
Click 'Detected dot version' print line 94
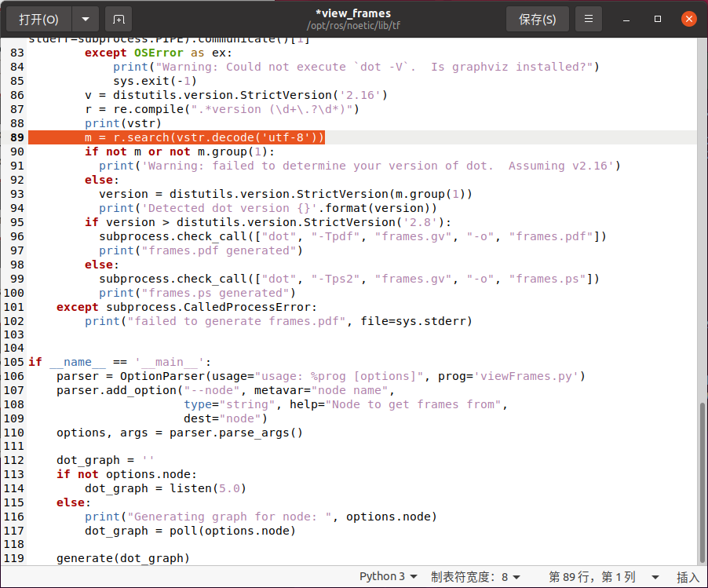pyautogui.click(x=268, y=208)
